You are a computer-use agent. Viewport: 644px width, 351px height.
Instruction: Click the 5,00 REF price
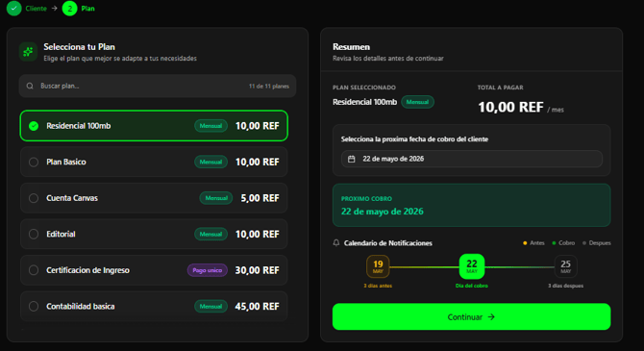(260, 198)
